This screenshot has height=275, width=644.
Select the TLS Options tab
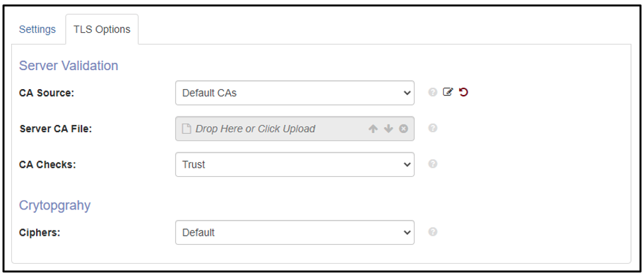(102, 29)
